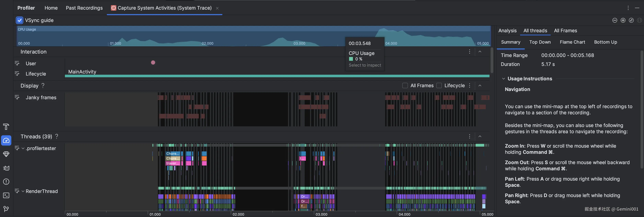
Task: Enable the All Frames checkbox in Display
Action: [405, 85]
